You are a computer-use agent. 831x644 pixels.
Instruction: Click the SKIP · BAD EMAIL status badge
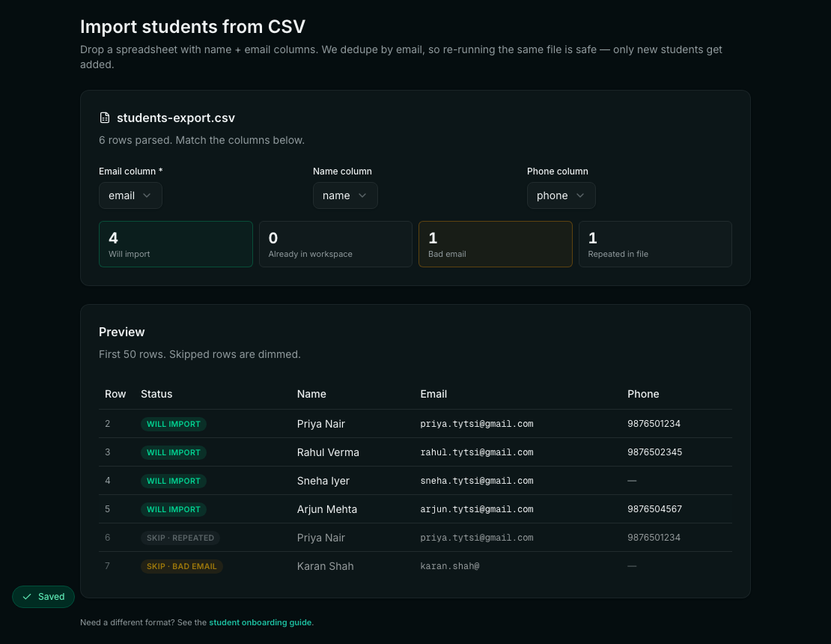tap(182, 566)
